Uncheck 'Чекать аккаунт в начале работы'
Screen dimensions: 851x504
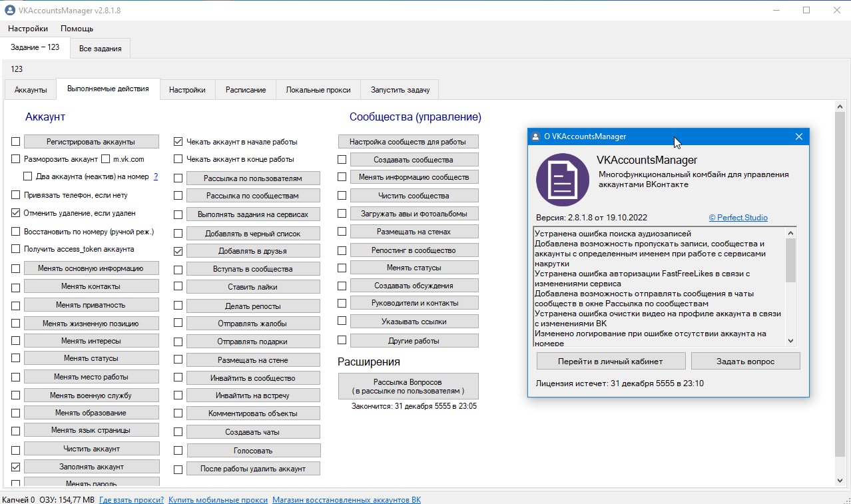pos(178,142)
